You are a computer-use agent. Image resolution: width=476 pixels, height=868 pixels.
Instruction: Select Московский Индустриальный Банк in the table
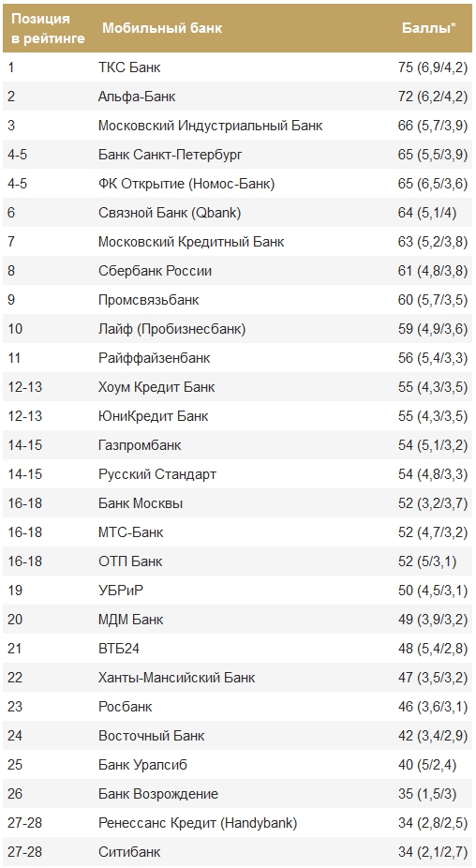(x=210, y=126)
